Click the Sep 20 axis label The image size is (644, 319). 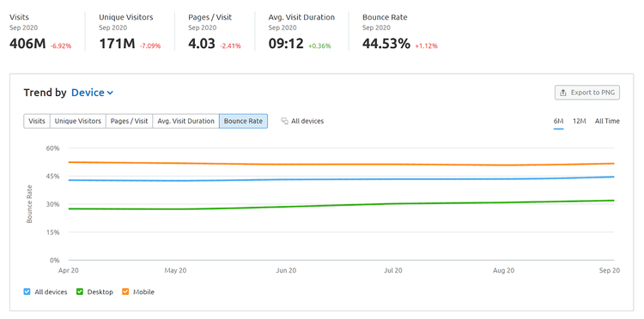pyautogui.click(x=610, y=271)
